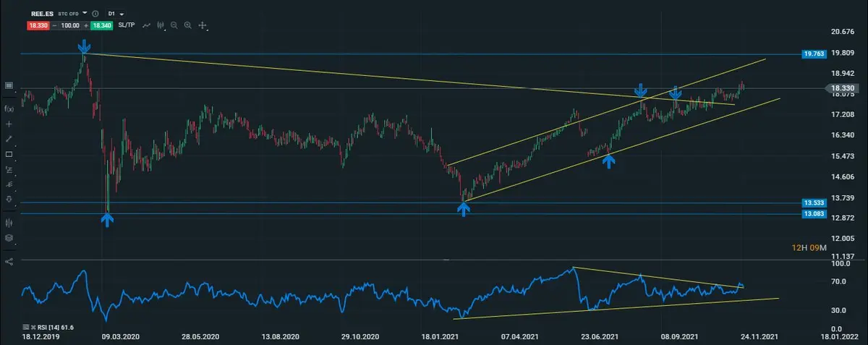
Task: Decrease trade volume with minus button
Action: click(x=54, y=25)
